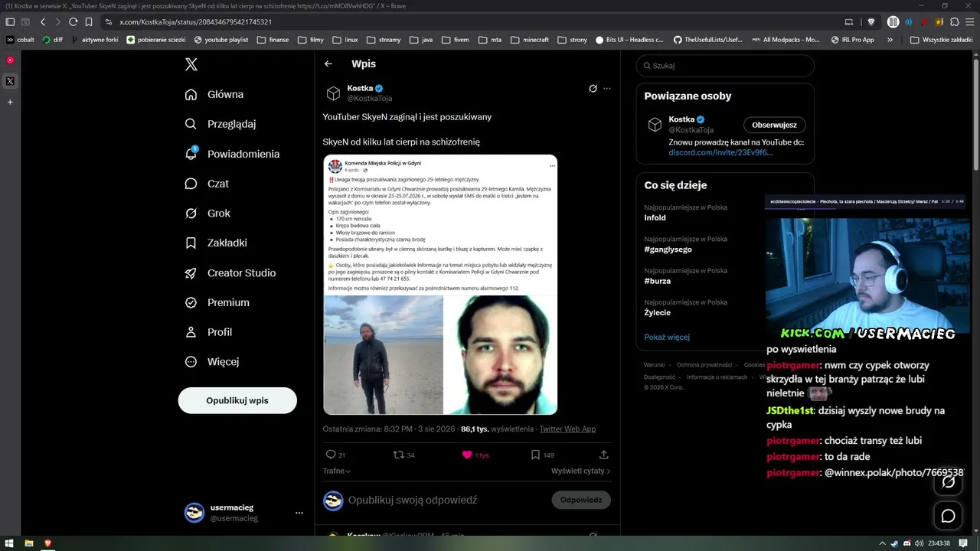Click the Odpowiedz reply button
Viewport: 980px width, 551px height.
point(581,500)
